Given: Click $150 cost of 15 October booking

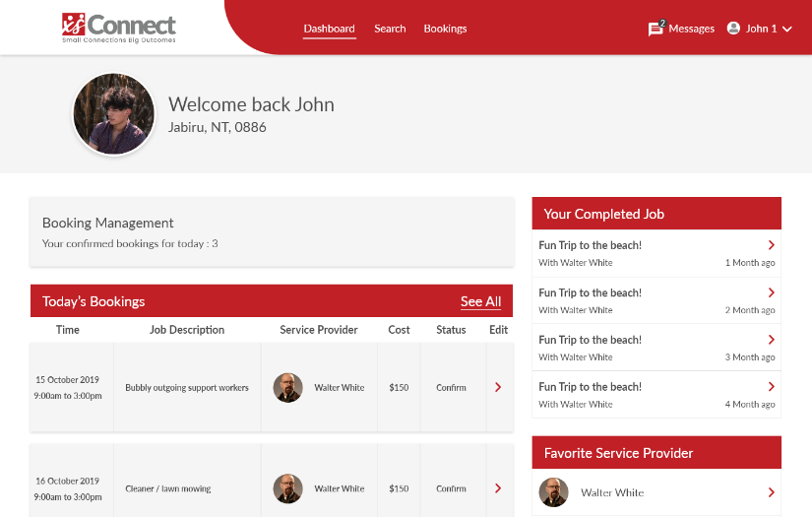Looking at the screenshot, I should (399, 387).
